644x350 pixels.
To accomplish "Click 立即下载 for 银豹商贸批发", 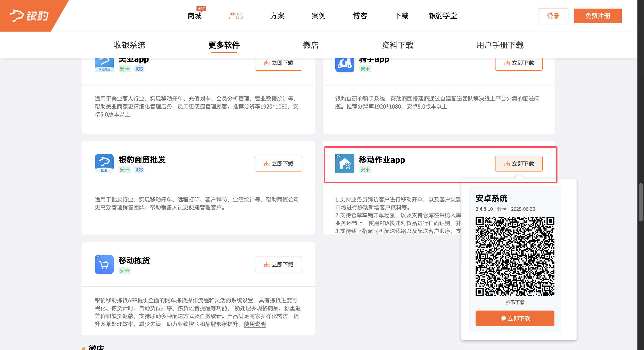I will pos(278,164).
